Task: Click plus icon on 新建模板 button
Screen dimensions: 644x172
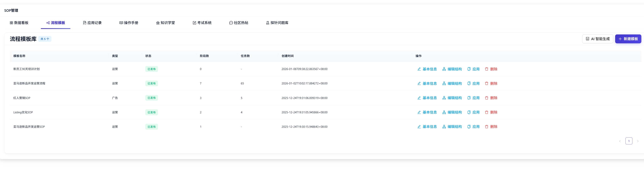Action: [x=620, y=39]
